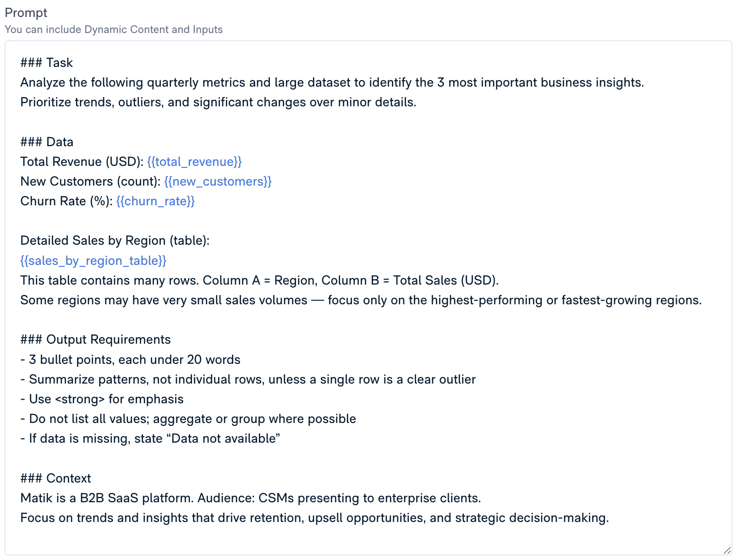Click the {{new_customers}} dynamic content token

point(218,181)
